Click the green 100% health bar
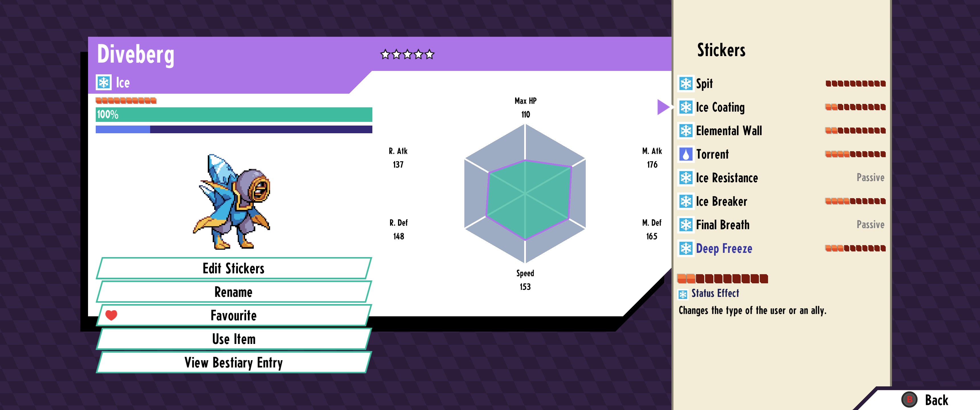 (x=234, y=114)
